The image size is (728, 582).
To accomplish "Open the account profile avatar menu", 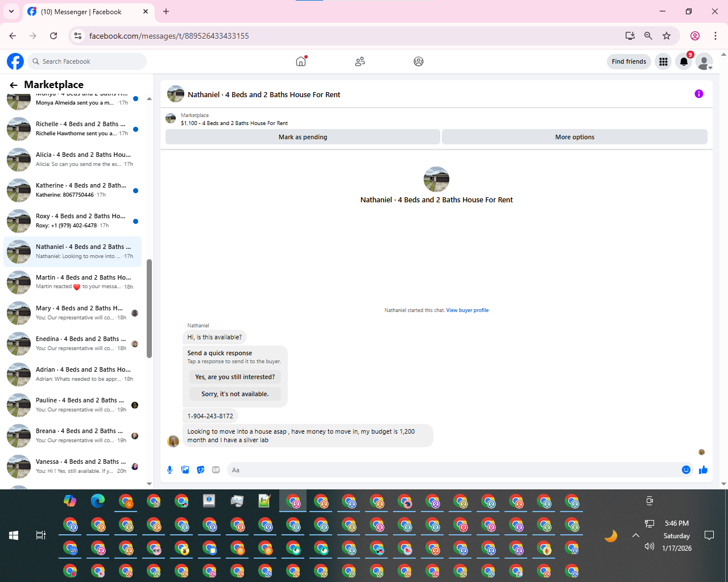I will point(704,61).
